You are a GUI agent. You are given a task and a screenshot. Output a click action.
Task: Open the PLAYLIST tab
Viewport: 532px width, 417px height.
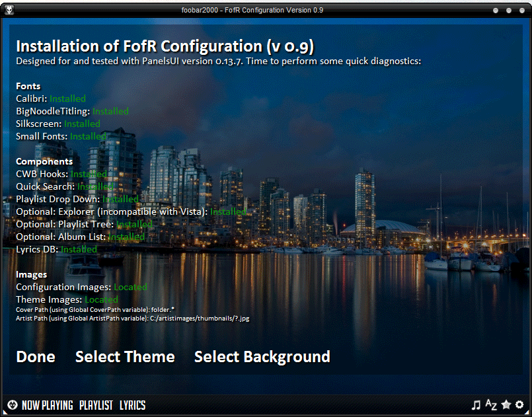click(x=96, y=405)
